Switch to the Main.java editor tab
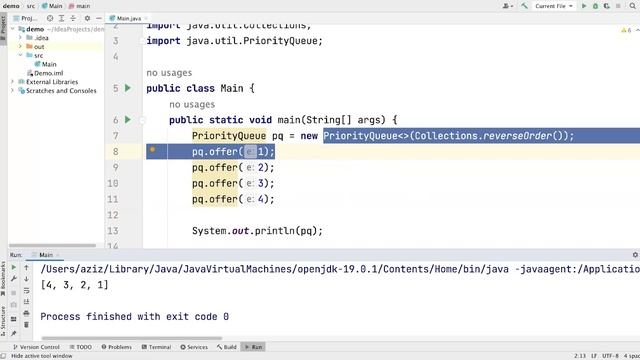The height and width of the screenshot is (360, 640). click(125, 18)
